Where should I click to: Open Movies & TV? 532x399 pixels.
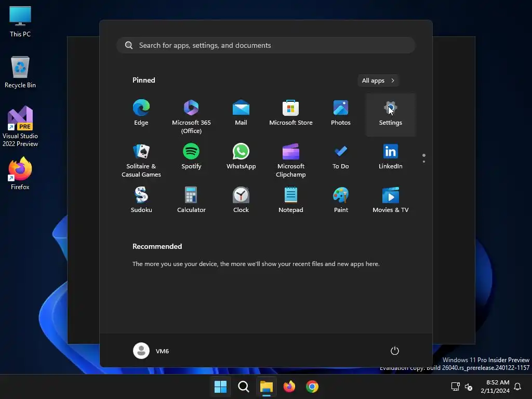click(391, 200)
